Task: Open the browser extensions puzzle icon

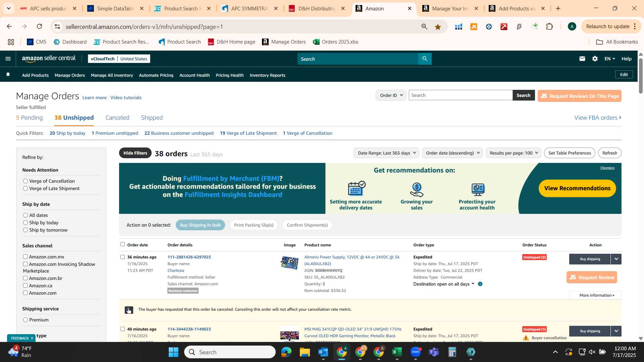Action: [x=549, y=26]
